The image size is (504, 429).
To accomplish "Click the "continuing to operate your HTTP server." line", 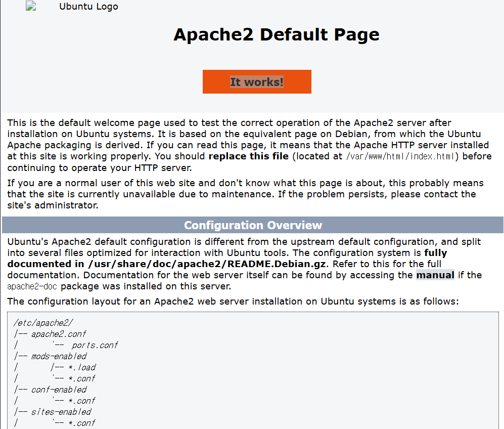I will 100,168.
